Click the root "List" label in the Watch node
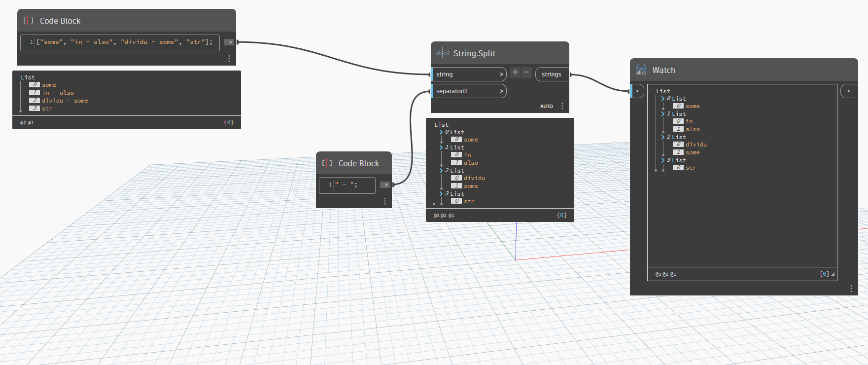 (663, 91)
